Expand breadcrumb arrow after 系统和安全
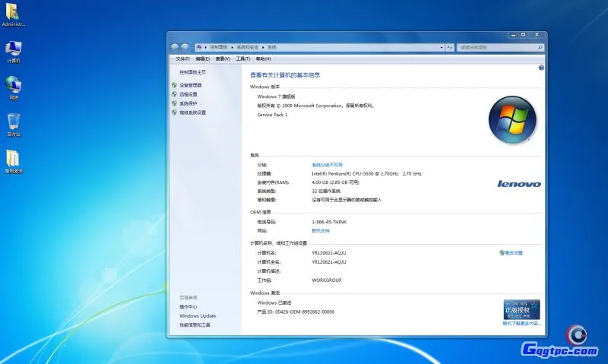Screen dimensions: 608x364 pyautogui.click(x=263, y=47)
